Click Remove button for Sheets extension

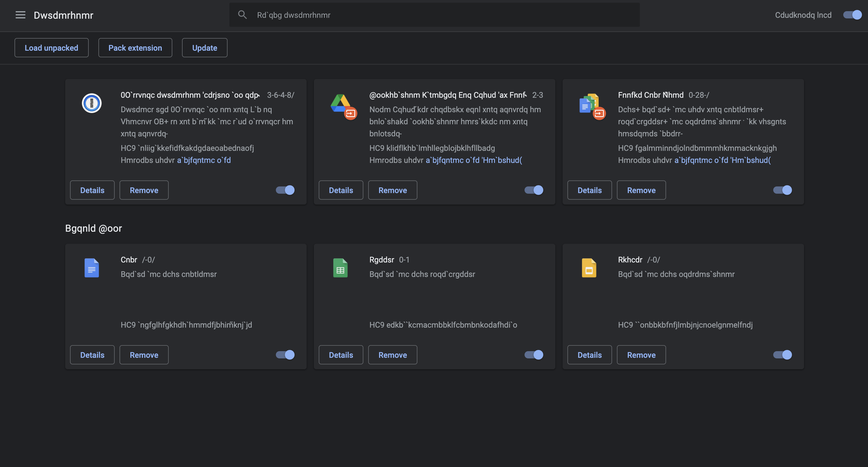click(393, 354)
